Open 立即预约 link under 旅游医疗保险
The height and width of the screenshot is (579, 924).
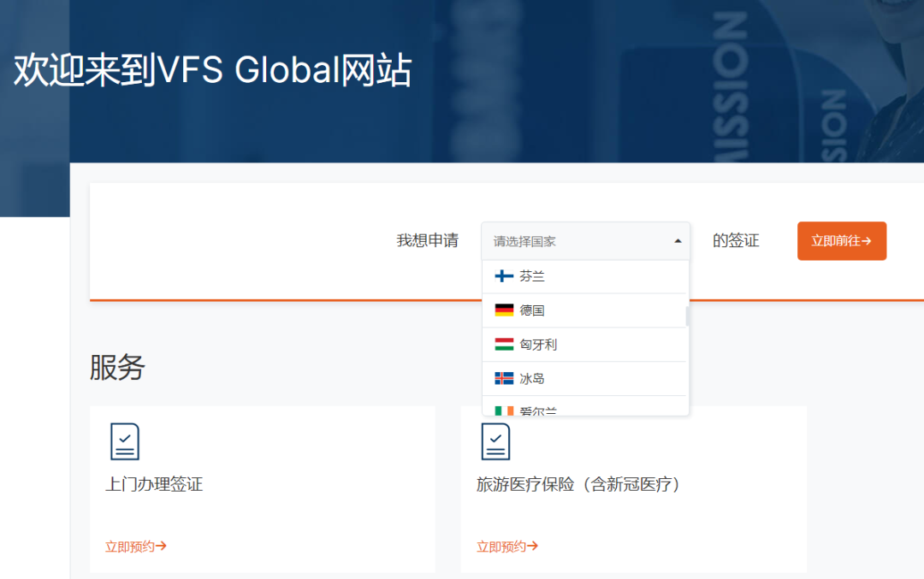(506, 547)
